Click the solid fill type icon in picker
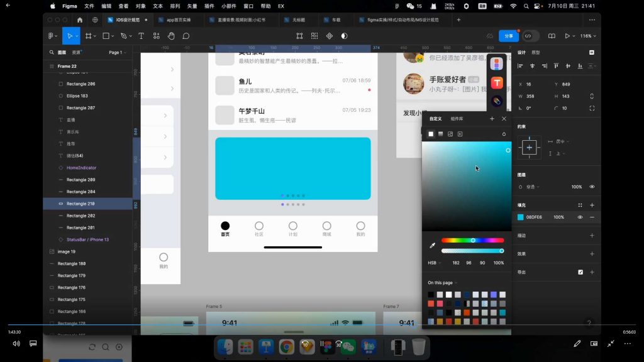Screen dimensions: 644x362 (431, 134)
